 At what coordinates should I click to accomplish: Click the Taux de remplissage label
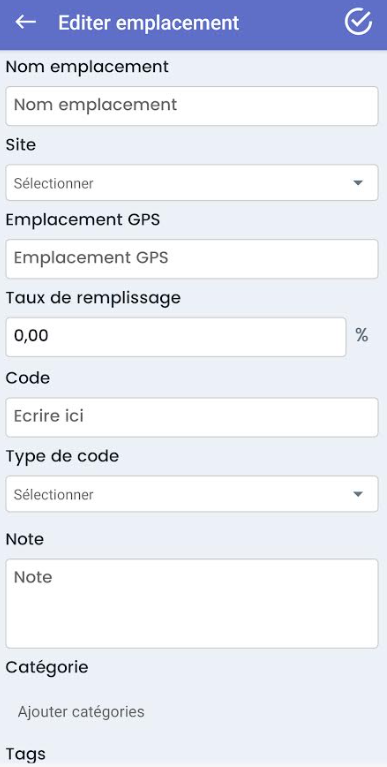(93, 297)
